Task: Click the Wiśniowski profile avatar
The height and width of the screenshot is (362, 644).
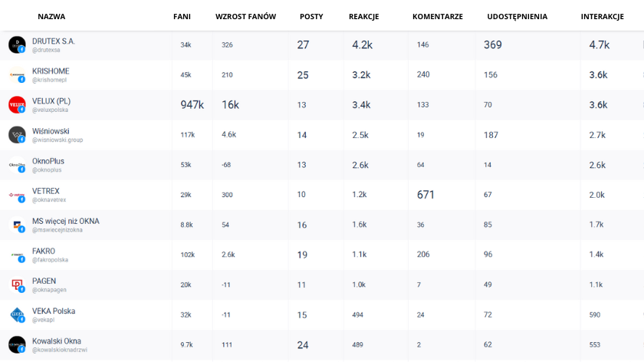Action: point(17,135)
